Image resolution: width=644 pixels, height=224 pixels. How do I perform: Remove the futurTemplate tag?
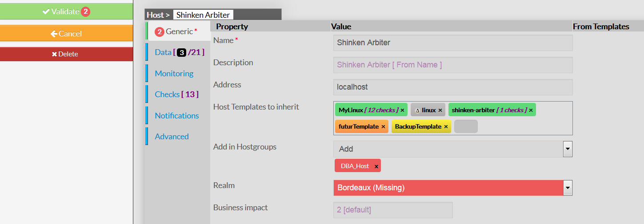tap(383, 126)
